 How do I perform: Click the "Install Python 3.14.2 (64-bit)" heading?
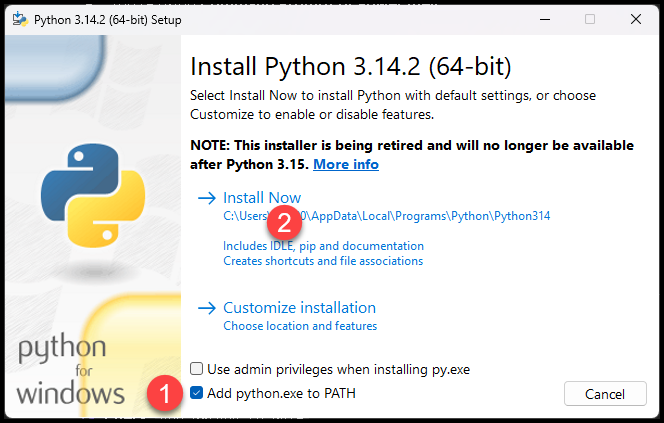pyautogui.click(x=350, y=67)
